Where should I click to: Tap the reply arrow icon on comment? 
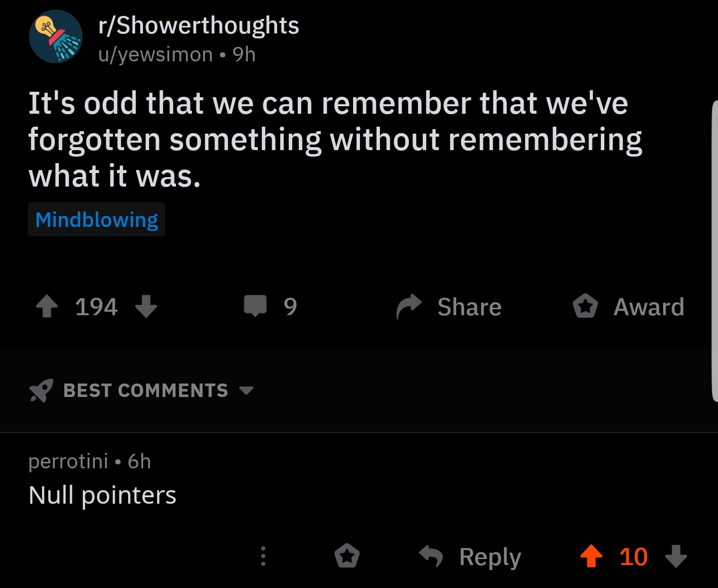point(431,556)
